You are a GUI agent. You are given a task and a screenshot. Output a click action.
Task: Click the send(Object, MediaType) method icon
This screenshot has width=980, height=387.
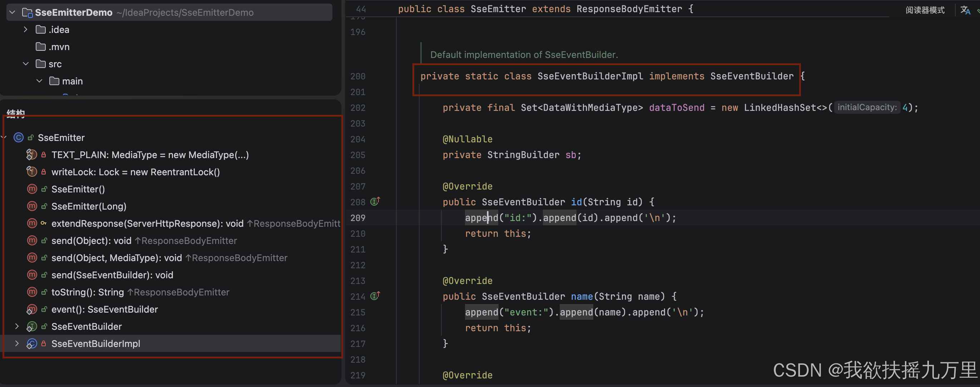(32, 258)
